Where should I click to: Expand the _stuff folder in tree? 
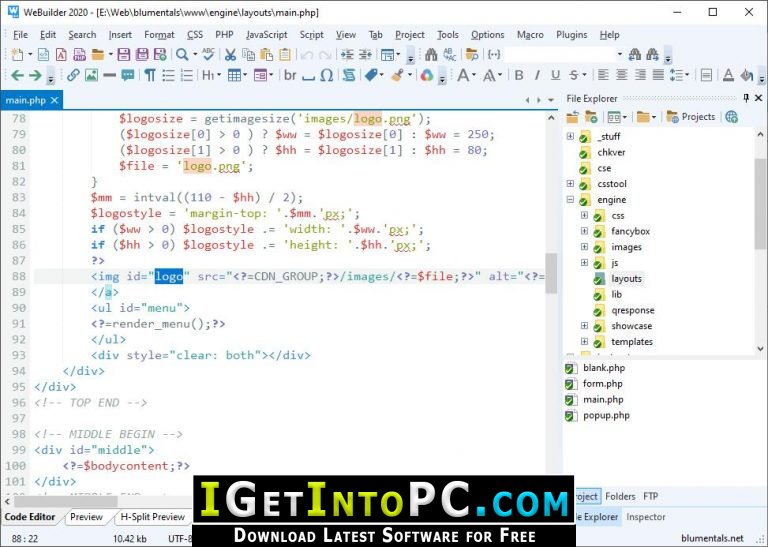tap(570, 136)
